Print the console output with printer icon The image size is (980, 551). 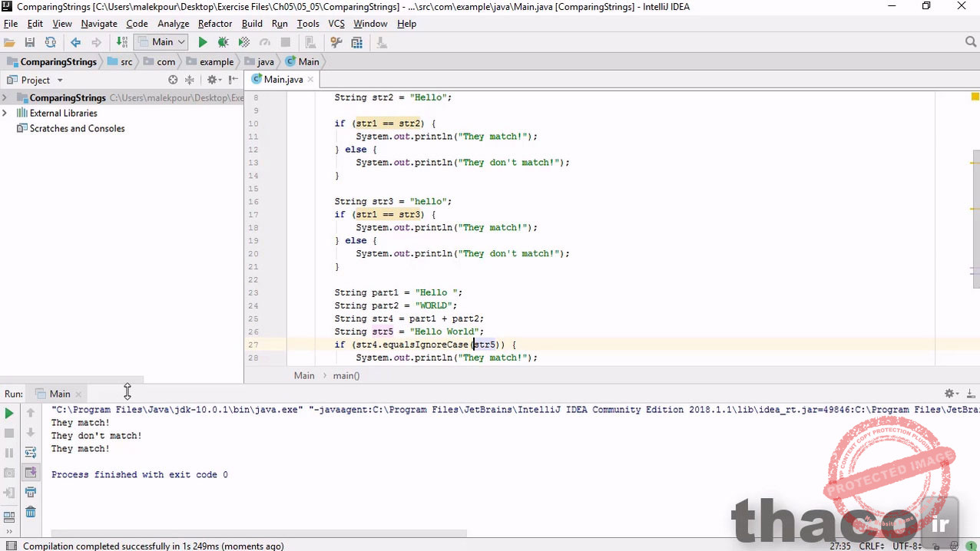click(31, 492)
